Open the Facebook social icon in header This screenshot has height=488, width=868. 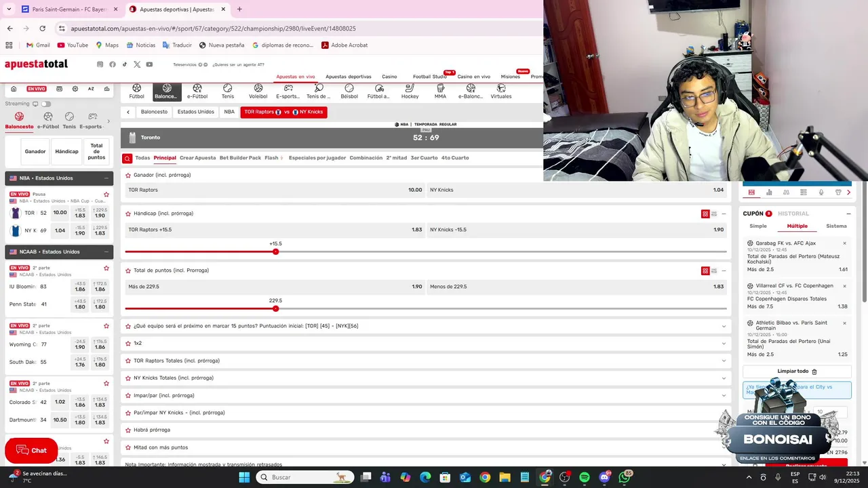[x=113, y=64]
